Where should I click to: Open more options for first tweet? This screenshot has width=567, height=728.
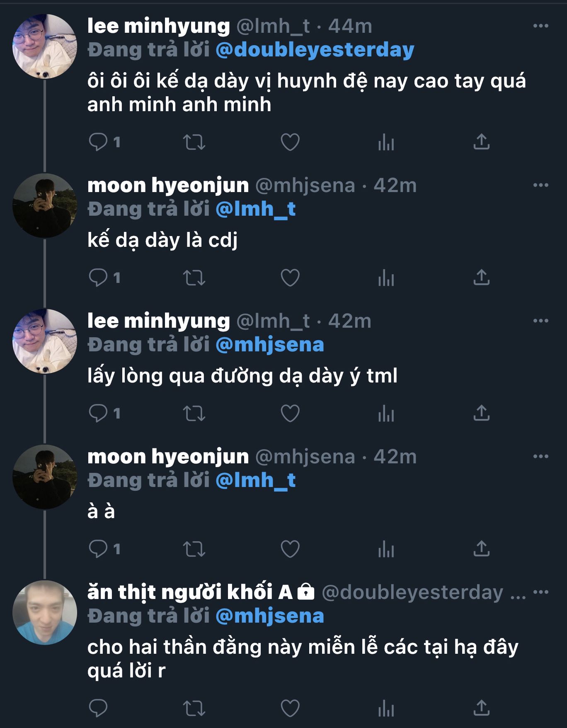pyautogui.click(x=540, y=26)
